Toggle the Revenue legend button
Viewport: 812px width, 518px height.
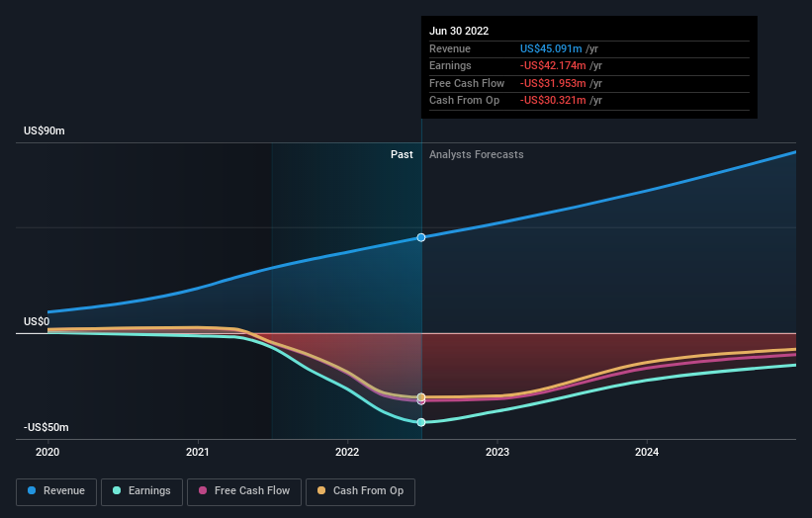click(x=56, y=491)
